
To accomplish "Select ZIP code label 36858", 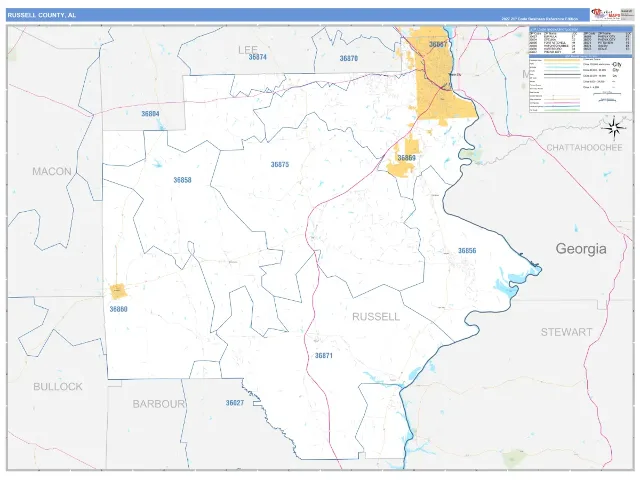I will click(x=182, y=180).
